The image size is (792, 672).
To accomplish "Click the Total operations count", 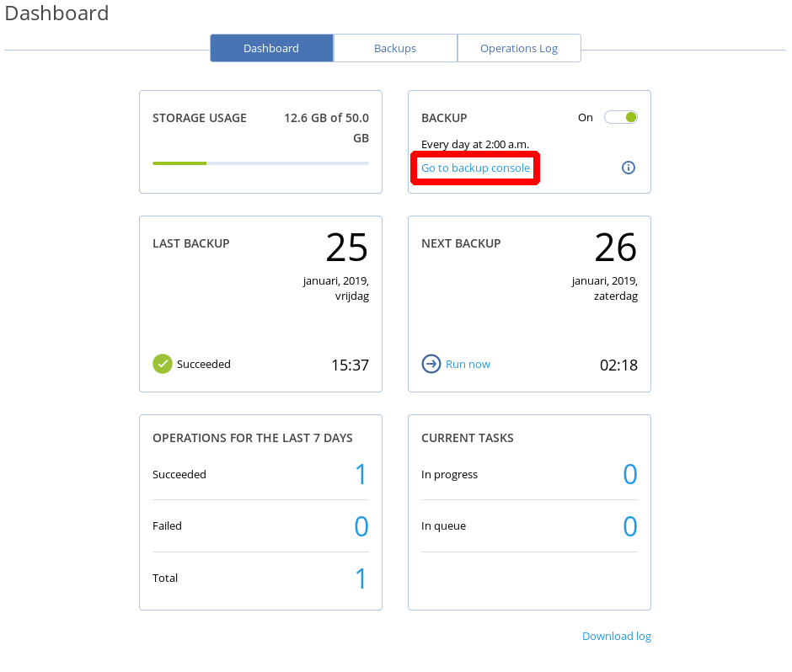I will point(361,579).
